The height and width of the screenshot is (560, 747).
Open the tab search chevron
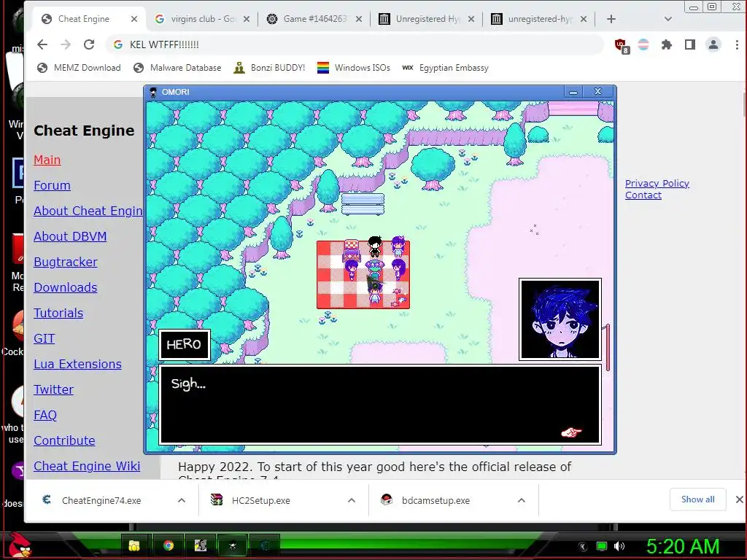pyautogui.click(x=668, y=19)
